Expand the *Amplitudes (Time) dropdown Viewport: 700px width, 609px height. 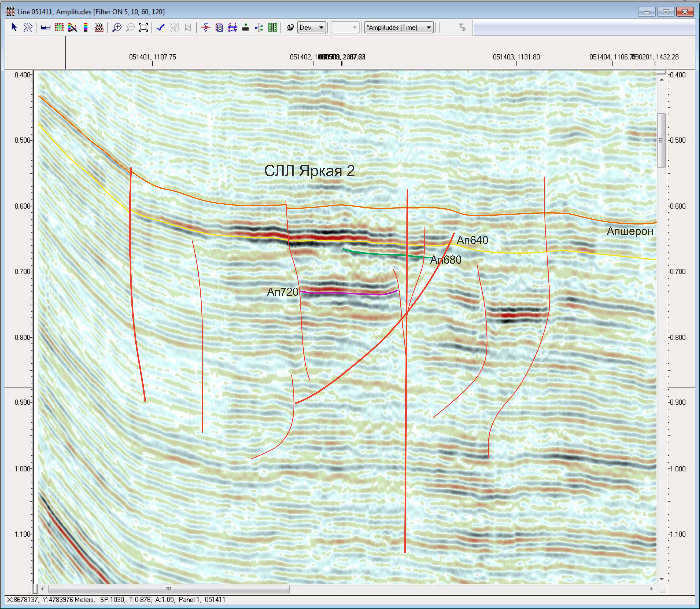click(x=399, y=28)
